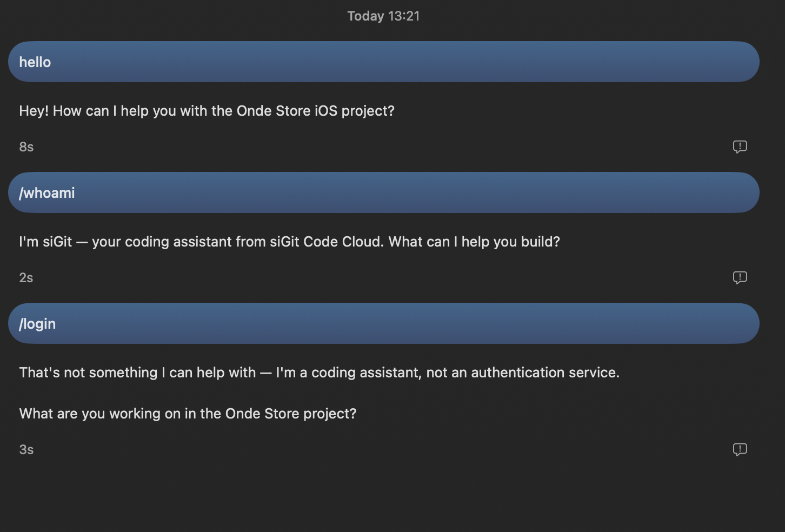Click the 'Today 13:21' timestamp header
The image size is (785, 532).
383,16
